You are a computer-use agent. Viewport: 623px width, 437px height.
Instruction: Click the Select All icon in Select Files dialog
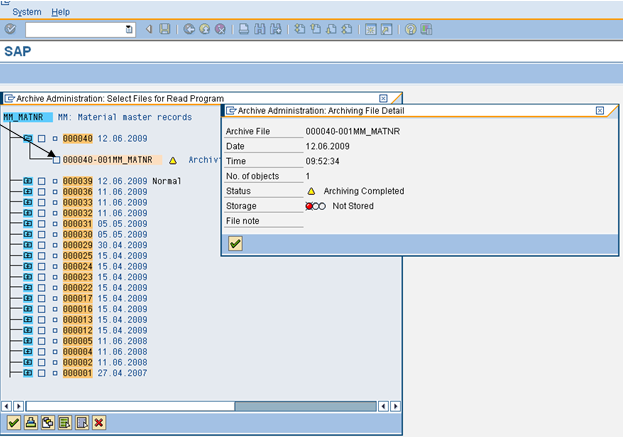click(x=65, y=423)
